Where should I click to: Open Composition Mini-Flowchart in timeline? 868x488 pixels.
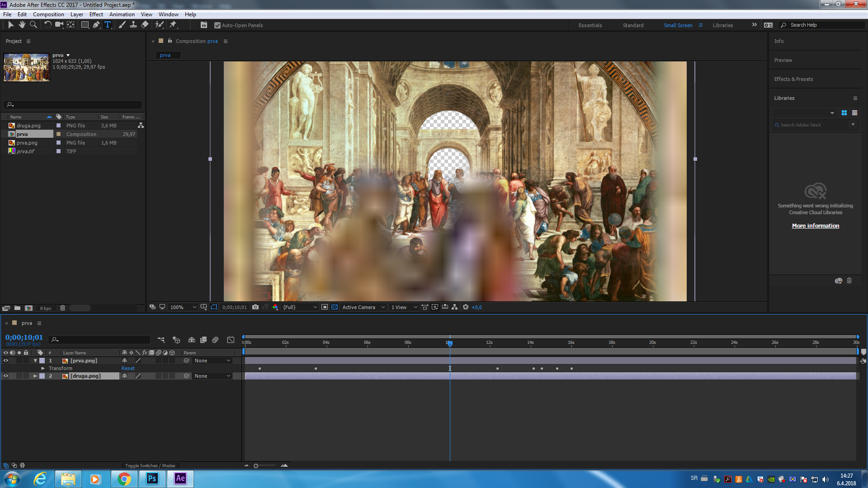tap(161, 340)
